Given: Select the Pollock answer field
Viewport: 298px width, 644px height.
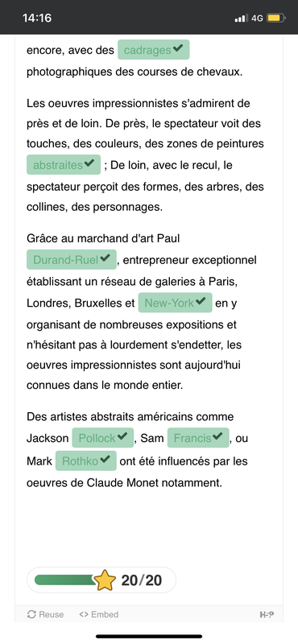Looking at the screenshot, I should (103, 438).
